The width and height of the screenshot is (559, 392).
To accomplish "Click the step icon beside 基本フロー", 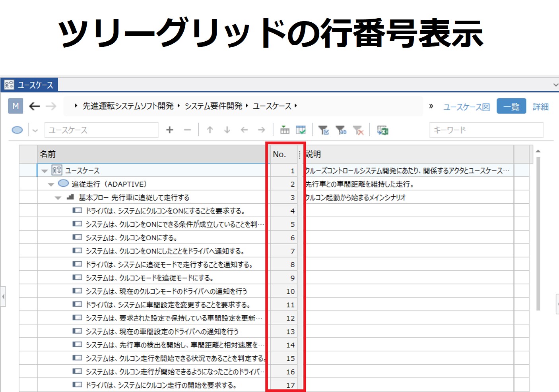I will tap(70, 197).
